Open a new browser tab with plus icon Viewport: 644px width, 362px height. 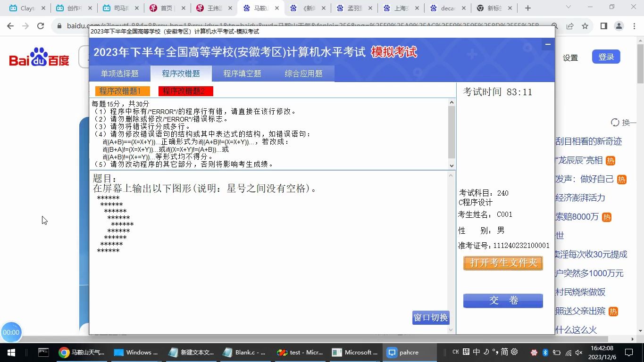[x=528, y=8]
